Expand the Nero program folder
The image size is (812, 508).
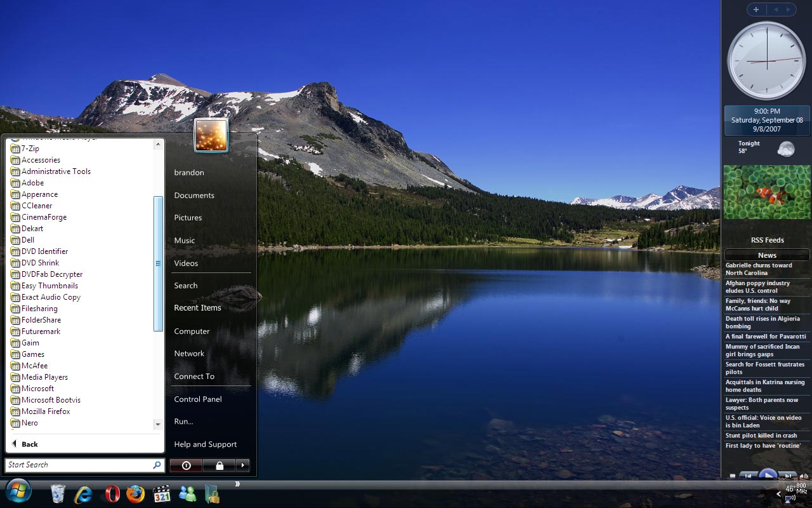[x=24, y=423]
